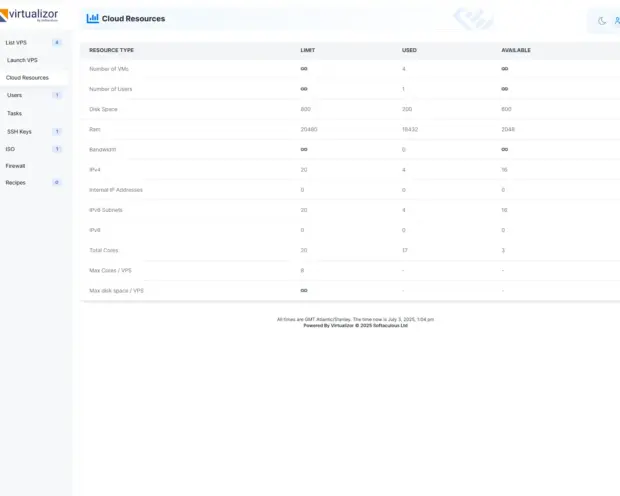Click the RESOURCE TYPE column header
The width and height of the screenshot is (620, 496).
pos(112,50)
